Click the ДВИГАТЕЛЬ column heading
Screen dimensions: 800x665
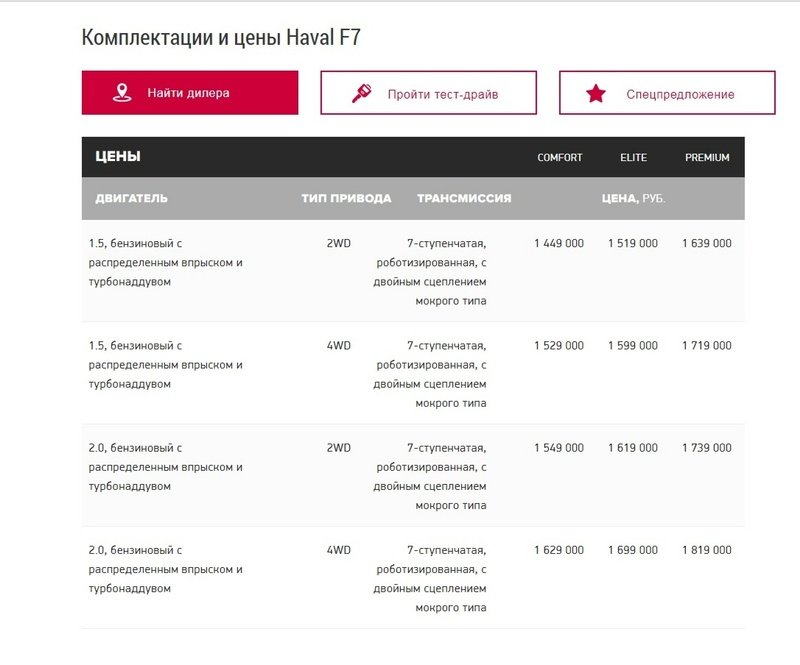[x=131, y=198]
